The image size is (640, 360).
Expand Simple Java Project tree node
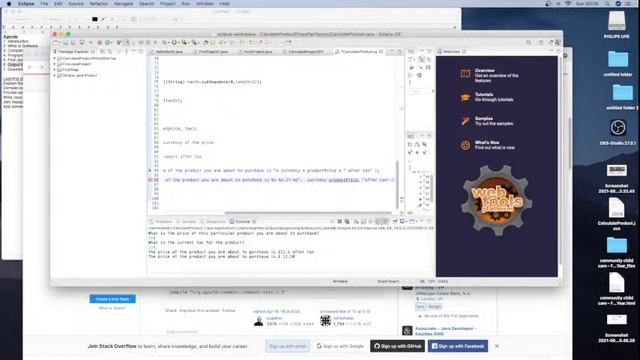[54, 76]
